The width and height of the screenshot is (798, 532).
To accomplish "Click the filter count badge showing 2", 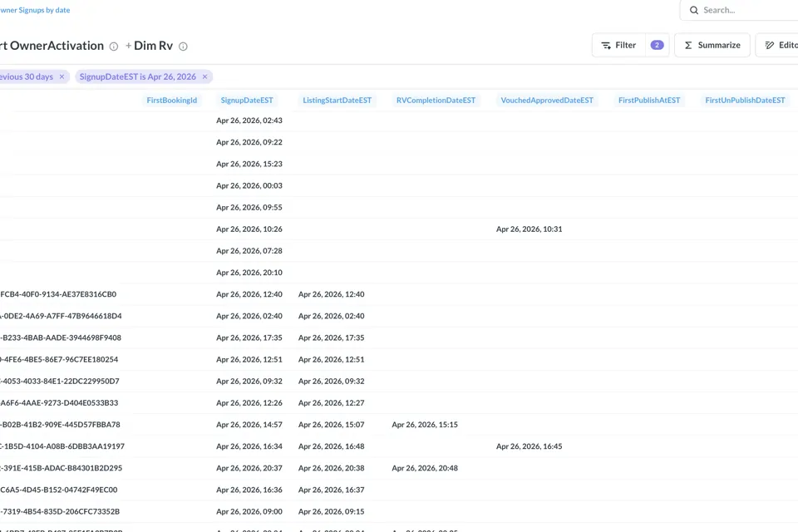I will click(657, 46).
